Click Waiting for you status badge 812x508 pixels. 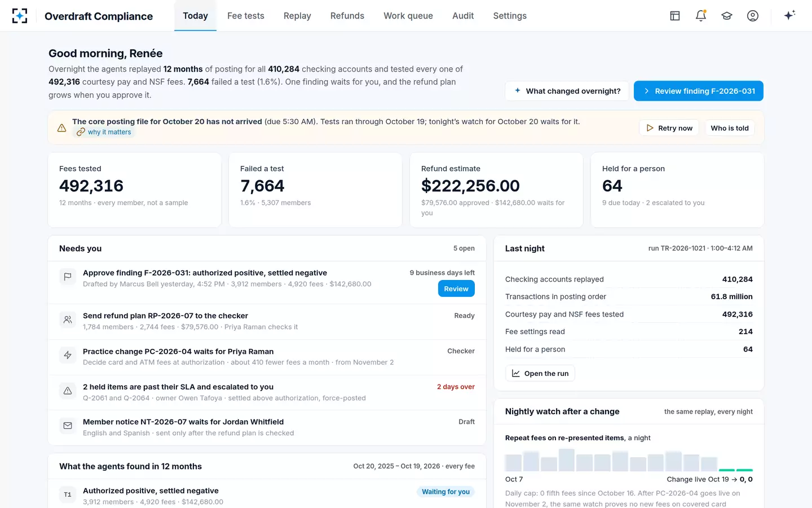pos(445,492)
